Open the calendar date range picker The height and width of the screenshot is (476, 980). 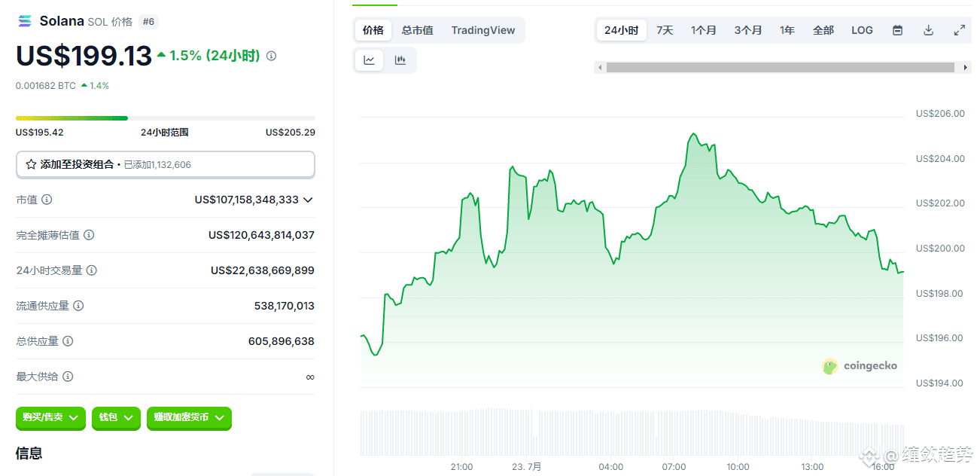[x=897, y=30]
